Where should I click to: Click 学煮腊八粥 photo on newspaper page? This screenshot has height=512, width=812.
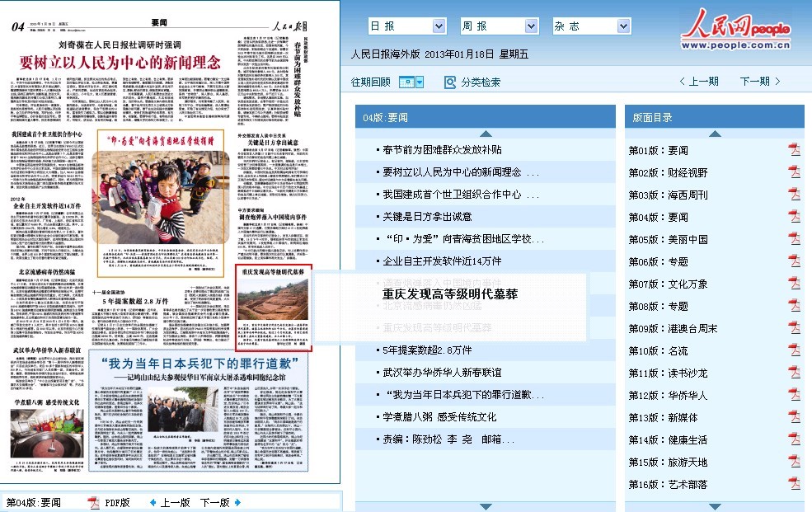47,433
